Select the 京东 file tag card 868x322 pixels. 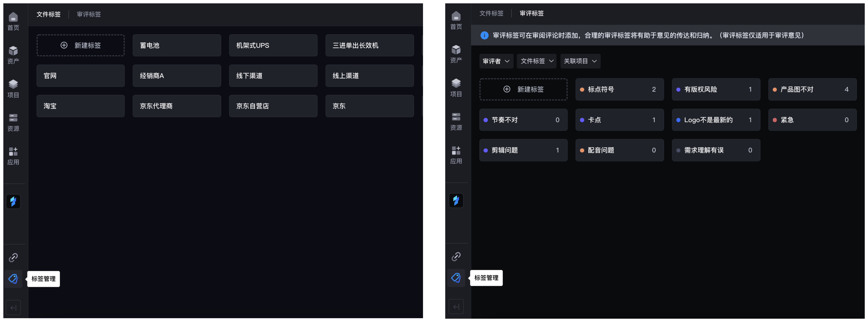point(370,106)
